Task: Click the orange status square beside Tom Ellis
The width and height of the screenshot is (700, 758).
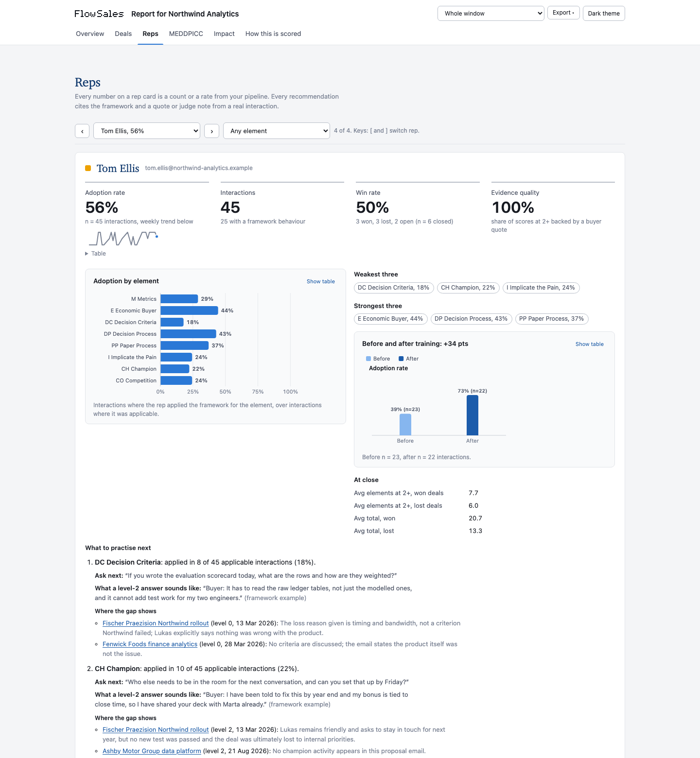Action: [x=88, y=168]
